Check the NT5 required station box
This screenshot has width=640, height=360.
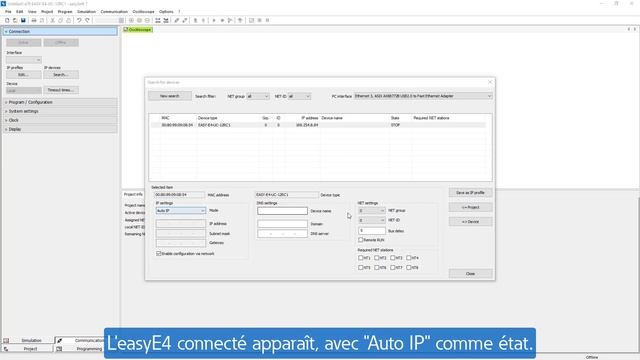[360, 268]
